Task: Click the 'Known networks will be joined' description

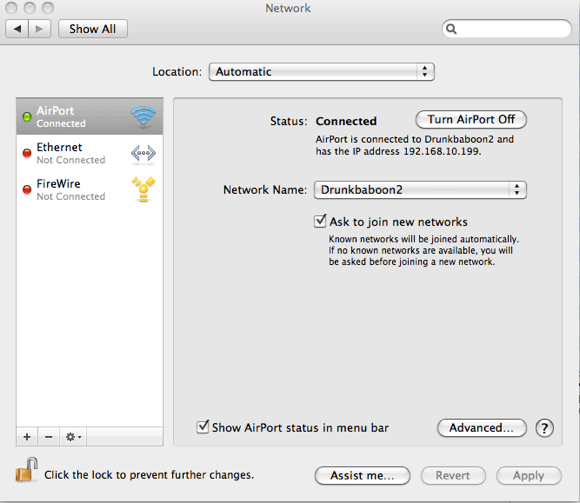Action: pyautogui.click(x=424, y=250)
